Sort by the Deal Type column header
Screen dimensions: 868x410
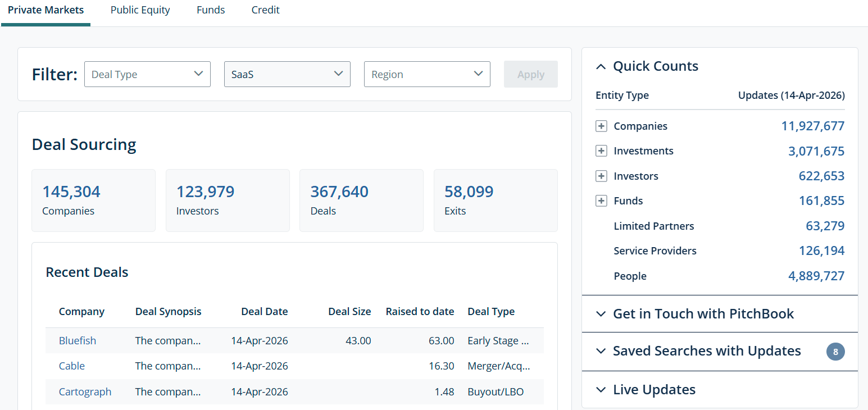[491, 311]
